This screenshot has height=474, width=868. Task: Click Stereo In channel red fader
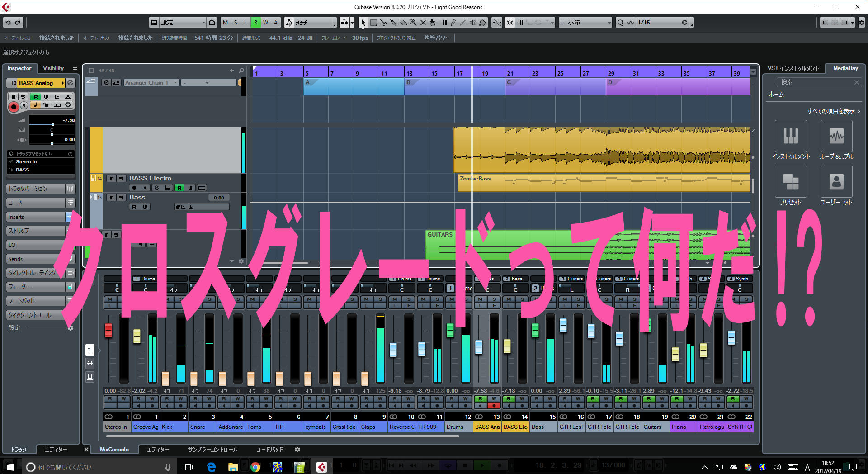click(x=108, y=330)
